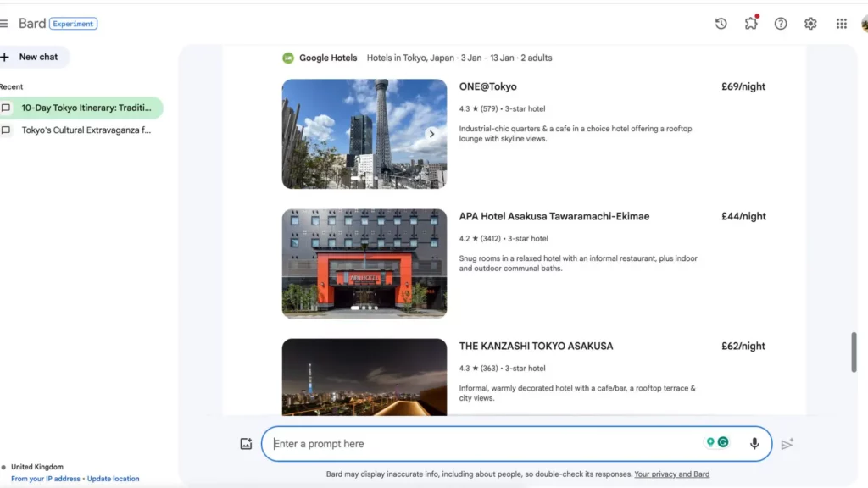Open Your privacy and Bard link
Viewport: 868px width, 488px height.
671,474
